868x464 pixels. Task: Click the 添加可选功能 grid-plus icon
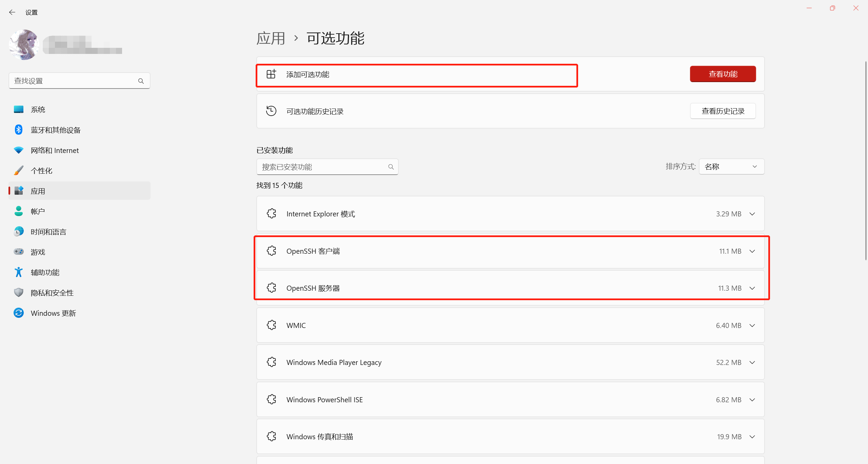[x=271, y=74]
